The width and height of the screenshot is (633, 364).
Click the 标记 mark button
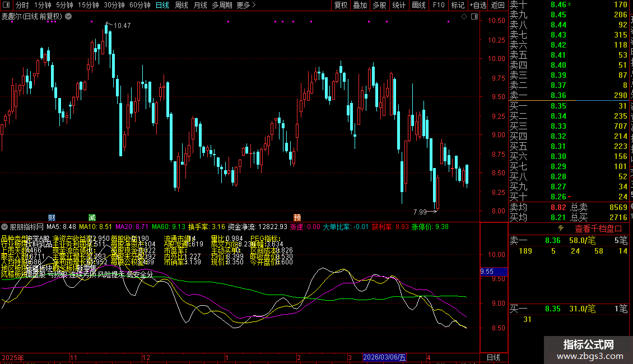coord(458,5)
